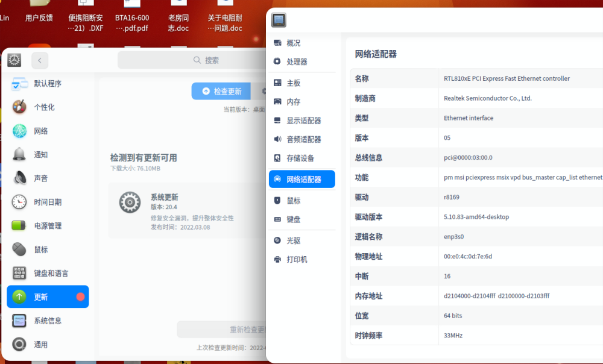The image size is (603, 364).
Task: Open 通用 general settings
Action: click(x=48, y=344)
